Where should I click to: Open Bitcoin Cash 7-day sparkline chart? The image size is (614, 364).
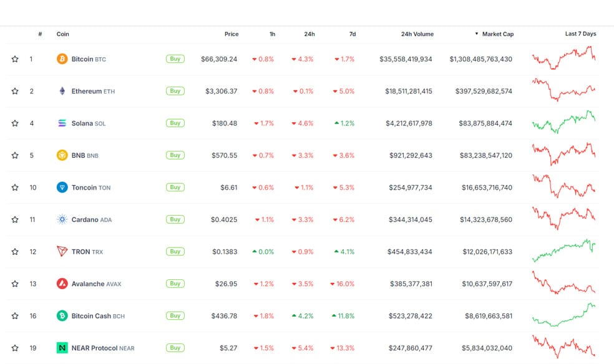(x=564, y=314)
